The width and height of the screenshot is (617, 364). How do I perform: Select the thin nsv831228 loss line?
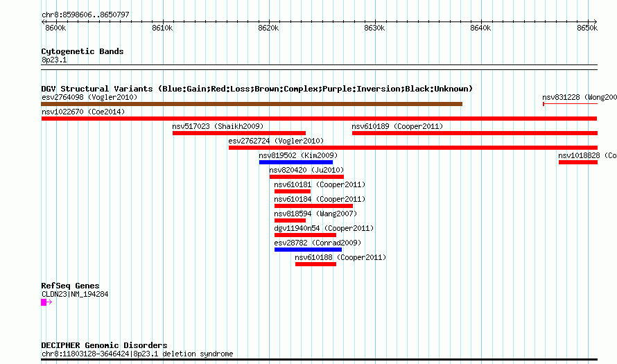(x=570, y=104)
